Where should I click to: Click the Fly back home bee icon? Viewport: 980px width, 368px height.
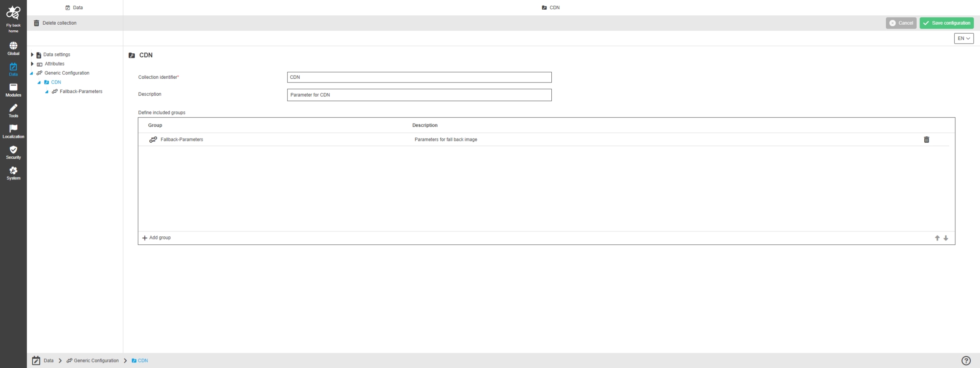coord(13,13)
